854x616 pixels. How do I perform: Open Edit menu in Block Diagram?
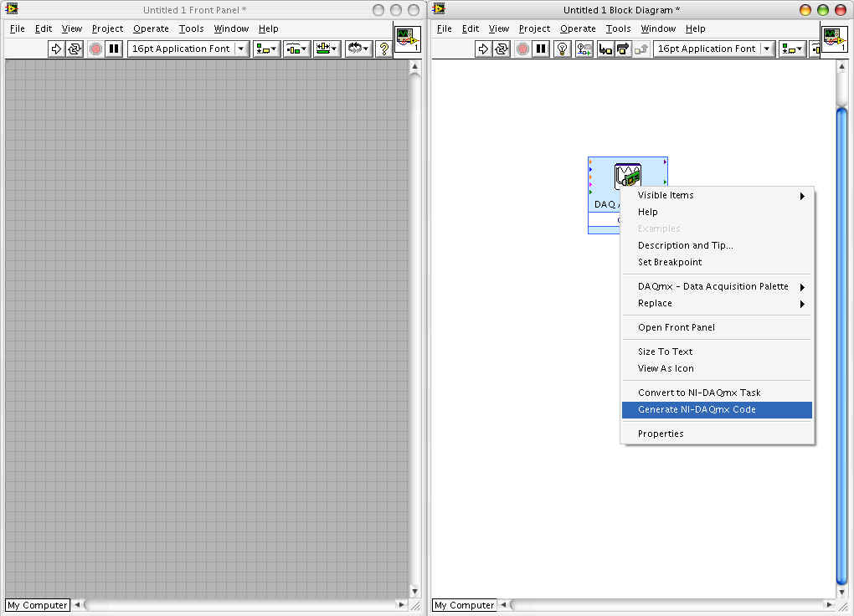click(471, 28)
